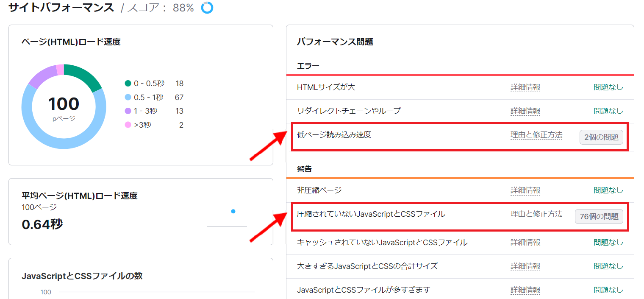The height and width of the screenshot is (299, 644).
Task: Click the light blue 0.5 - 1秒 legend dot
Action: click(128, 98)
